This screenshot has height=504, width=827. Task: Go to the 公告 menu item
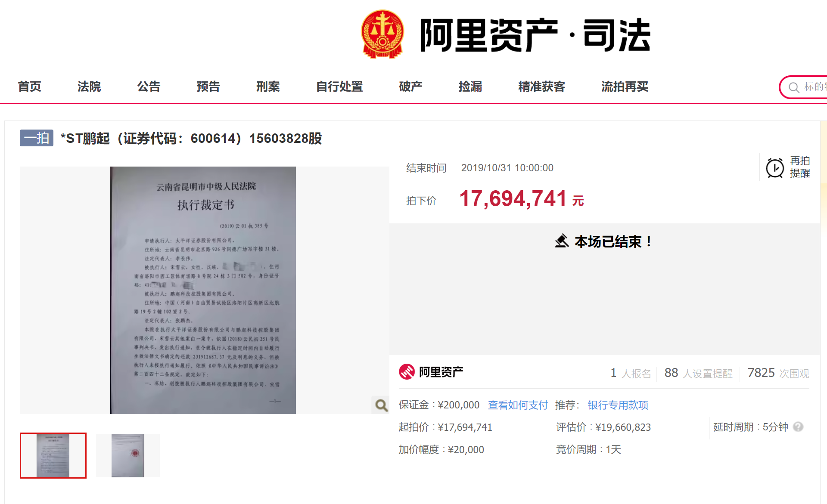149,87
